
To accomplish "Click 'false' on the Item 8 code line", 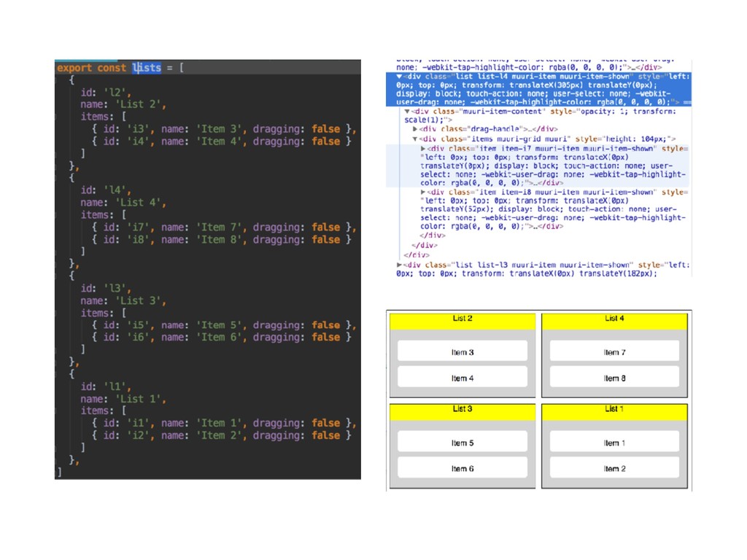I will (x=326, y=239).
